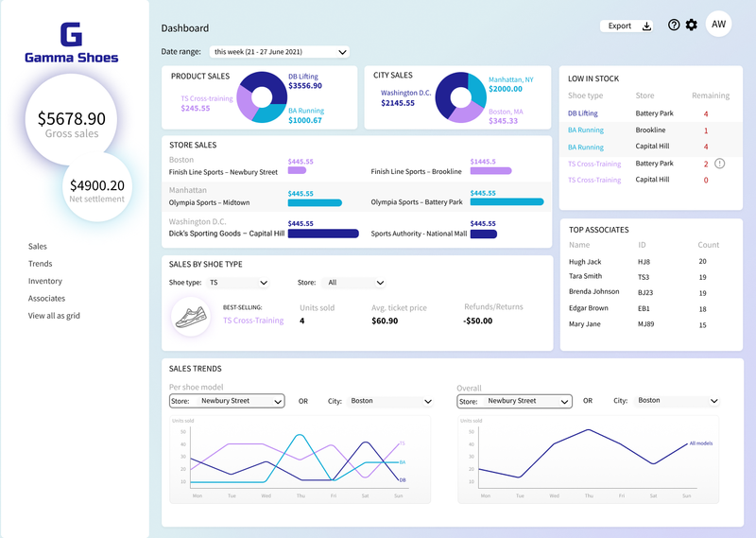Click the Dashboard title
The image size is (756, 538).
coord(184,28)
